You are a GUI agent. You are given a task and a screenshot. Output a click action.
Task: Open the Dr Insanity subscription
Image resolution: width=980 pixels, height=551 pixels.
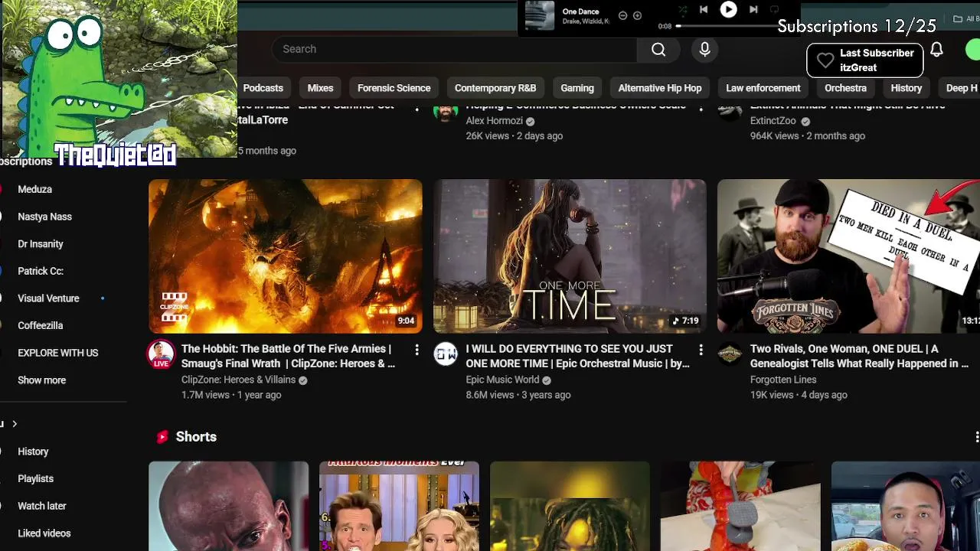click(41, 244)
